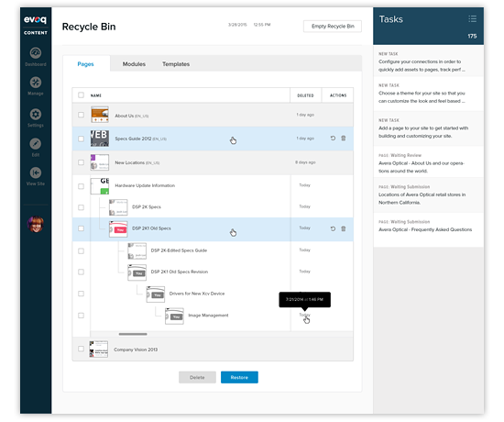Click the blue Restore button

(239, 377)
